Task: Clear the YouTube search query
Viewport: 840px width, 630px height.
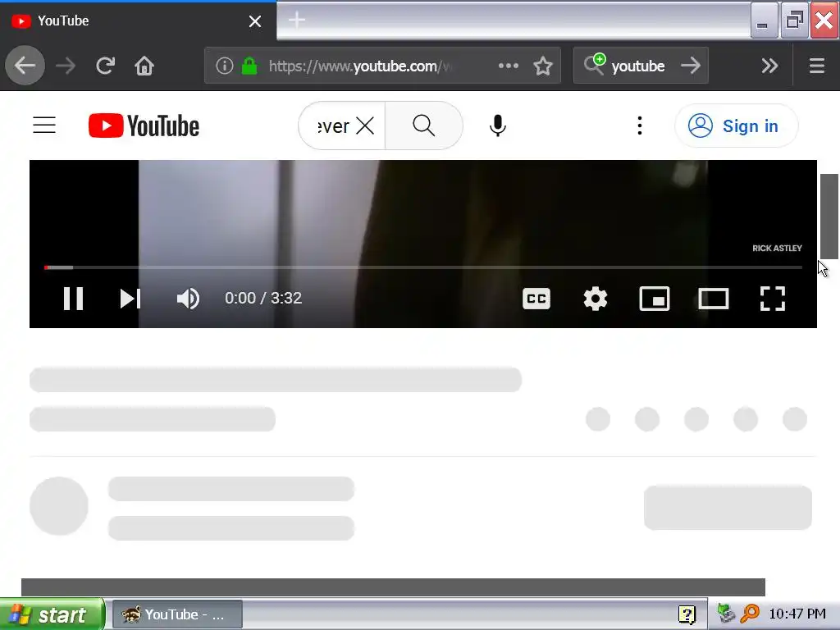Action: pyautogui.click(x=365, y=126)
